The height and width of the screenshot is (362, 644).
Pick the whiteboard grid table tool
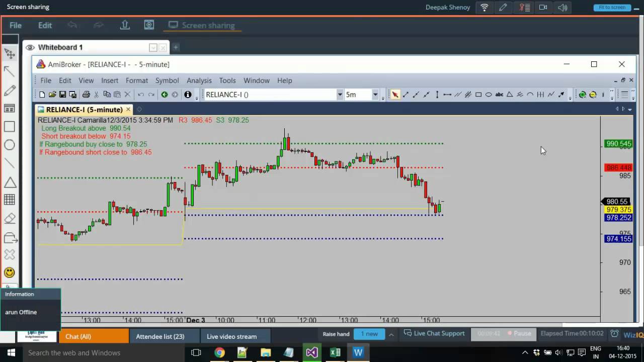tap(10, 200)
